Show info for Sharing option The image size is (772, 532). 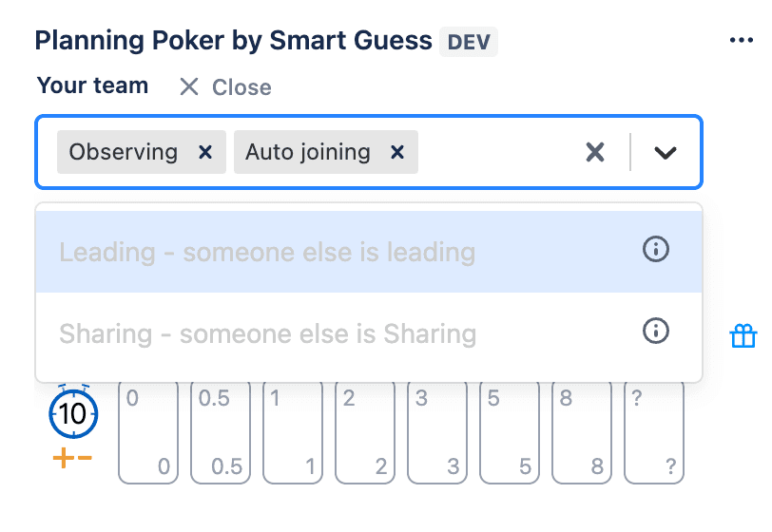(x=656, y=331)
